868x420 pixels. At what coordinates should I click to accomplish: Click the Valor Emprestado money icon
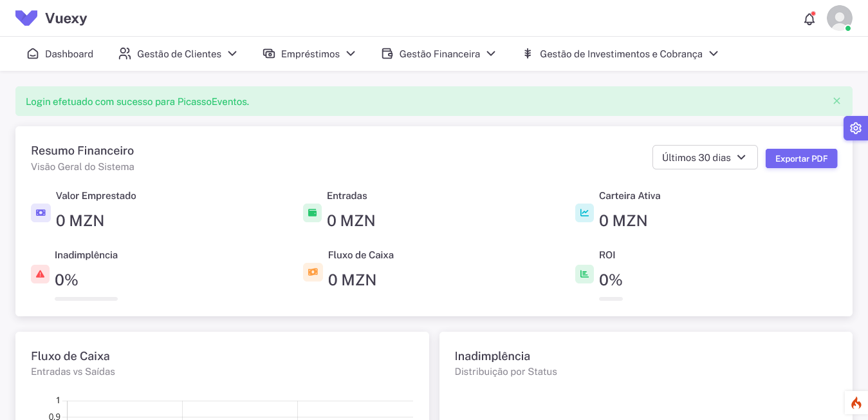pos(41,213)
